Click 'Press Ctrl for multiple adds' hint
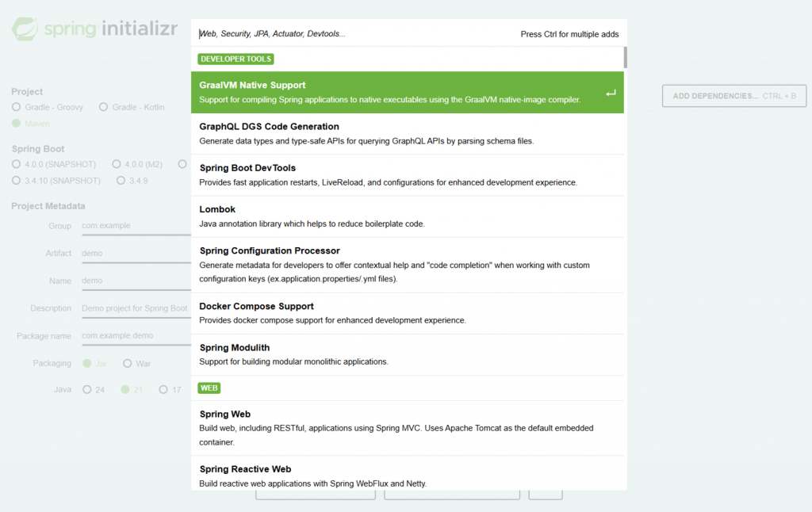This screenshot has width=812, height=512. 569,34
